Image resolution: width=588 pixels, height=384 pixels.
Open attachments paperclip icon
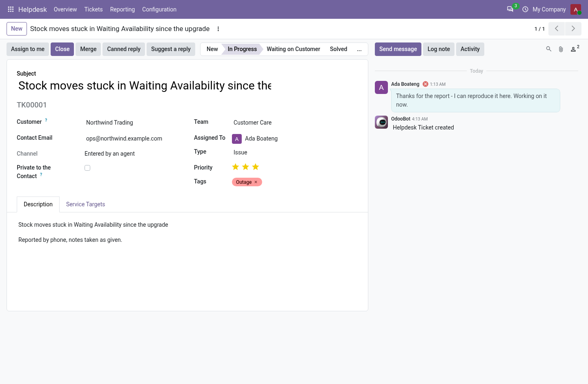(x=561, y=49)
